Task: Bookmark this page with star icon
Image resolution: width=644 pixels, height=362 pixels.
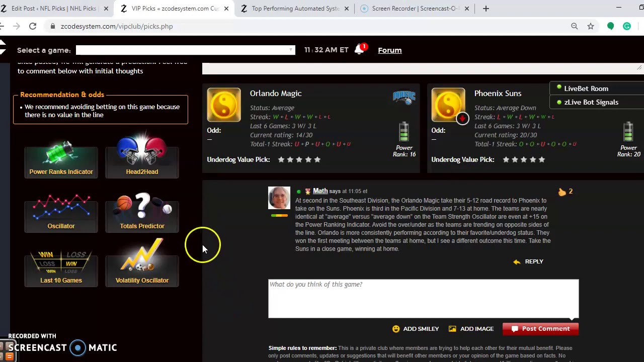Action: tap(591, 26)
